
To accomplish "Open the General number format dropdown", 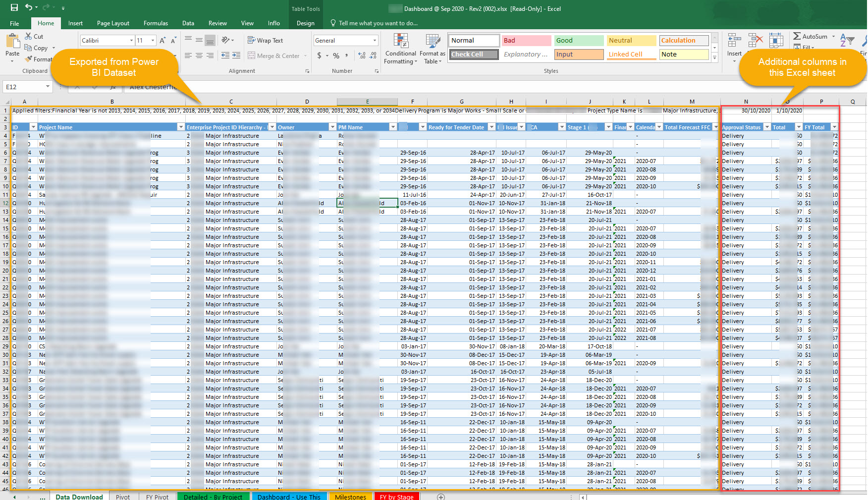I will click(375, 41).
